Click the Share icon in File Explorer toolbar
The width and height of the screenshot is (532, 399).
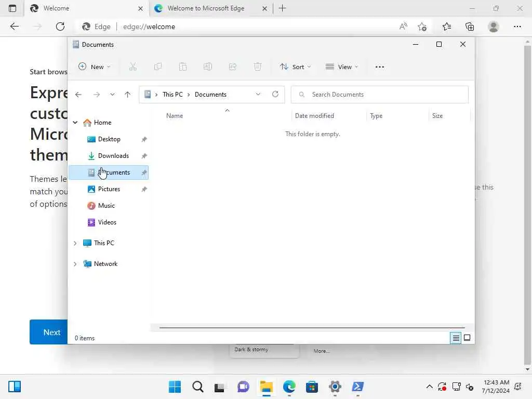tap(233, 67)
